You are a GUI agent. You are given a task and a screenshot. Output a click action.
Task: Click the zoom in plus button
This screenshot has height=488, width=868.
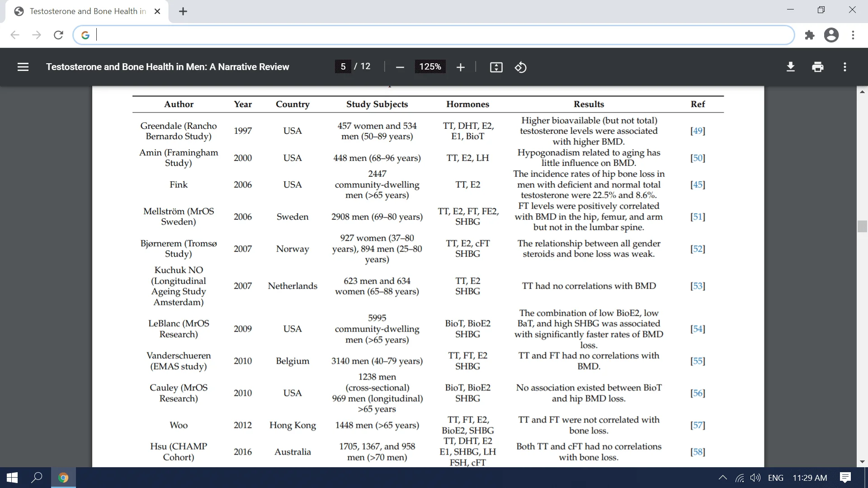pos(460,67)
